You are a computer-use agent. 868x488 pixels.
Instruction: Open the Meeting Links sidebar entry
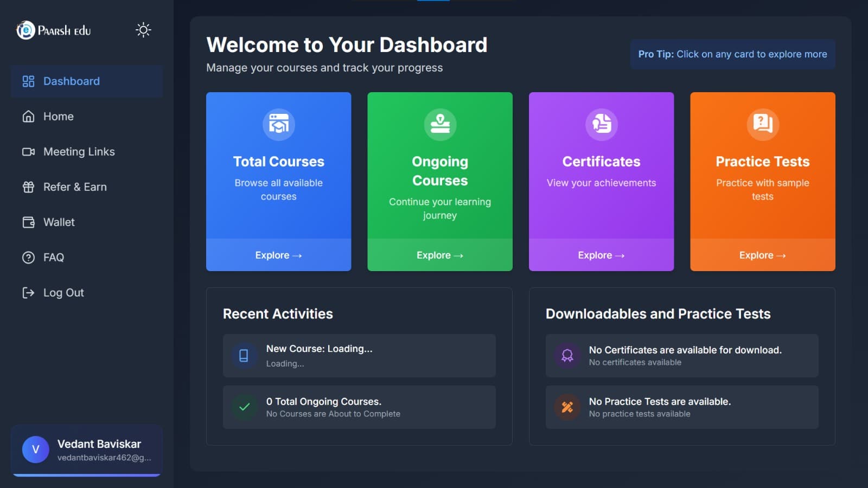(78, 151)
